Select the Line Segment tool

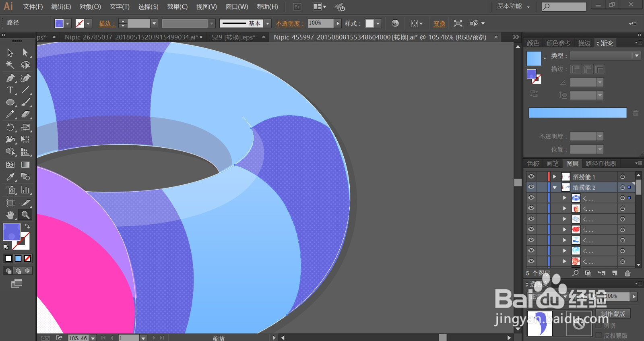[x=25, y=90]
